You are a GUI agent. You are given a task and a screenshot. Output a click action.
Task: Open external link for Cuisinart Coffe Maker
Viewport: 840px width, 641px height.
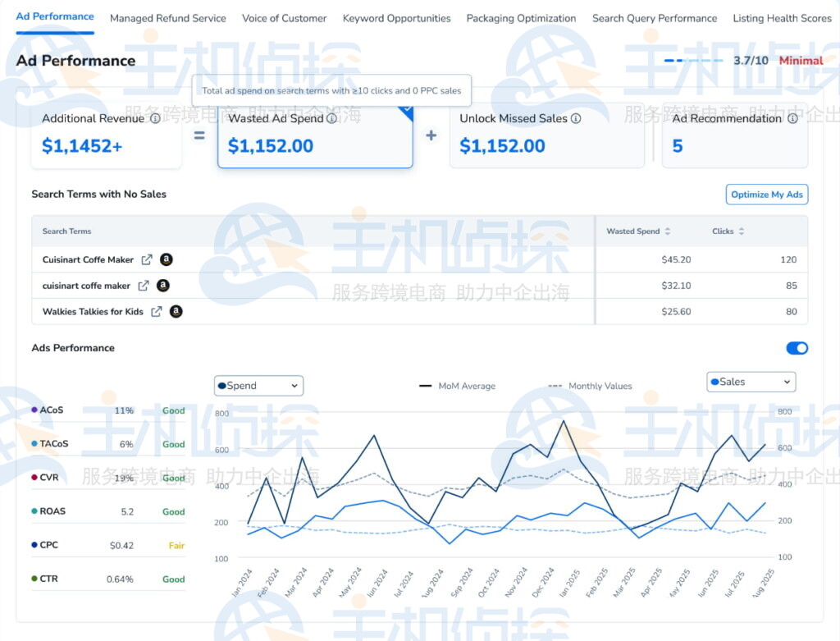[147, 260]
